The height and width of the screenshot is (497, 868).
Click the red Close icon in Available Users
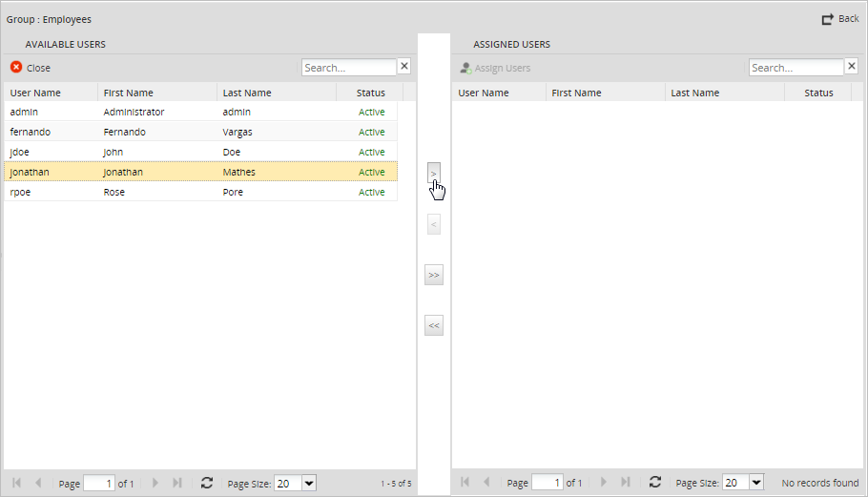click(16, 68)
